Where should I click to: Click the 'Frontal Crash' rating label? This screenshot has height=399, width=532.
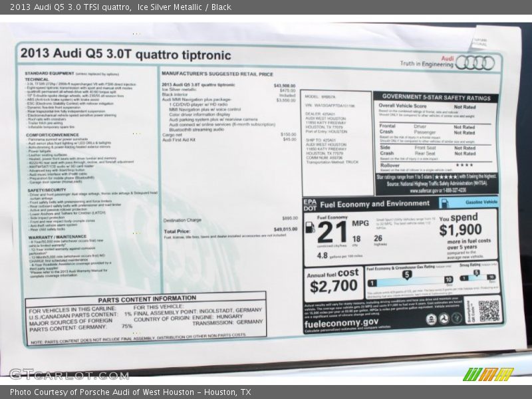click(x=387, y=128)
